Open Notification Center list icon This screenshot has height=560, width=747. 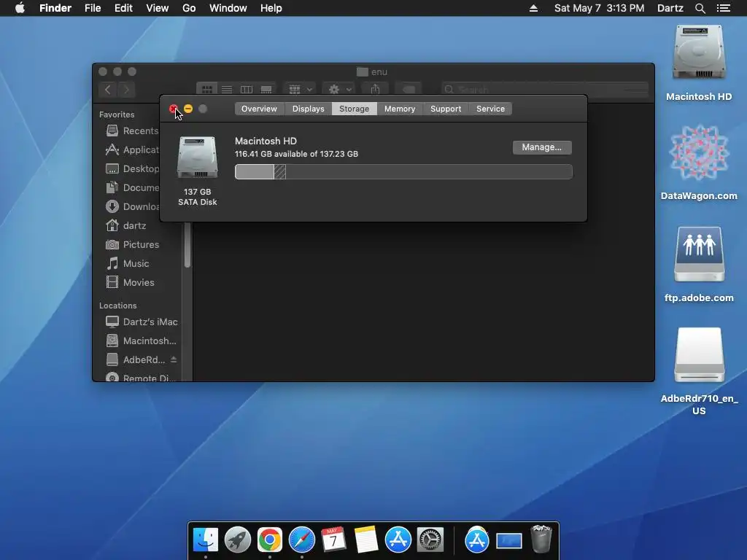point(723,8)
